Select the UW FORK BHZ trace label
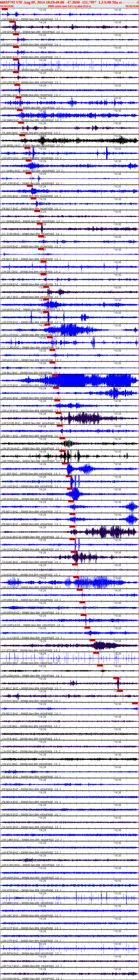The image size is (139, 980). pos(32,865)
